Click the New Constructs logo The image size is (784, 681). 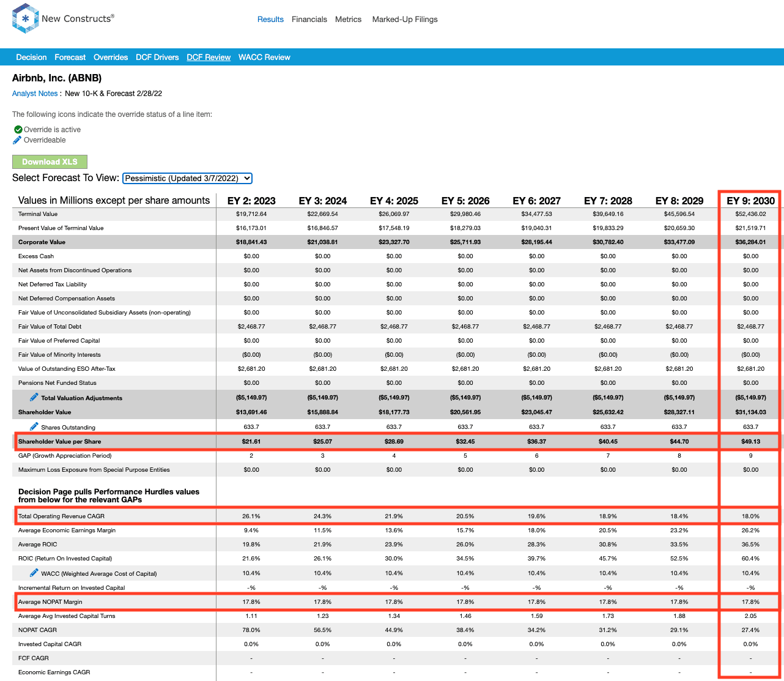click(x=63, y=18)
